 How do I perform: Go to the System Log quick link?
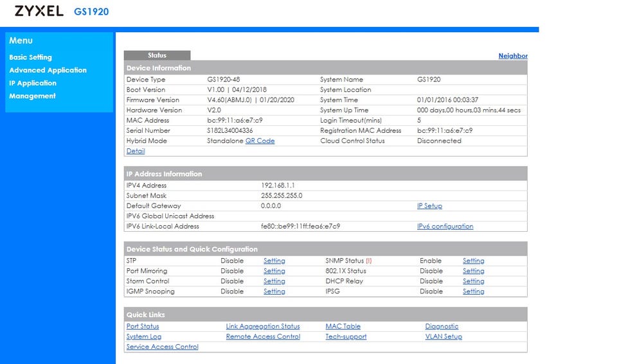click(143, 336)
